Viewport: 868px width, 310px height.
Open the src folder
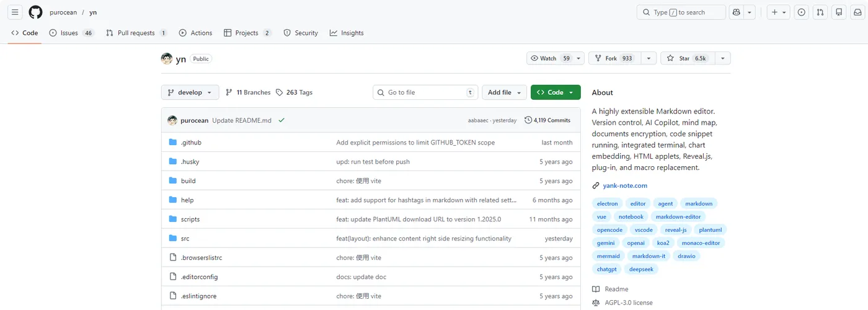185,239
